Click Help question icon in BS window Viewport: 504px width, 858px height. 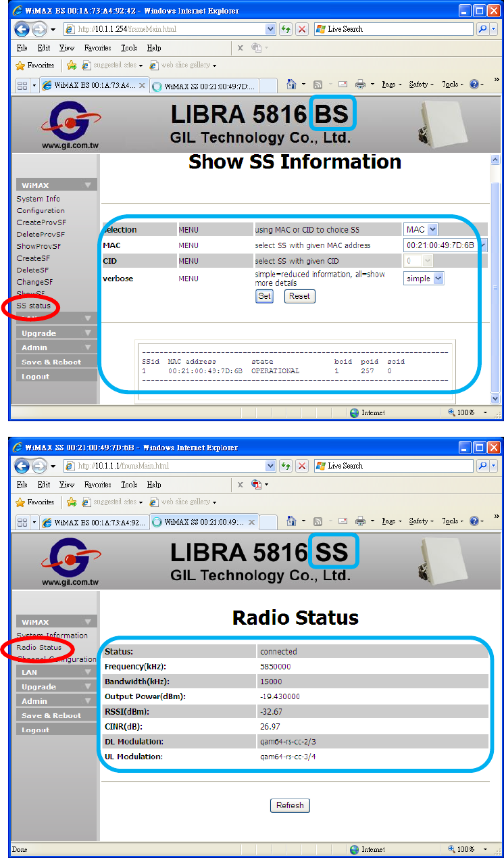click(x=474, y=85)
